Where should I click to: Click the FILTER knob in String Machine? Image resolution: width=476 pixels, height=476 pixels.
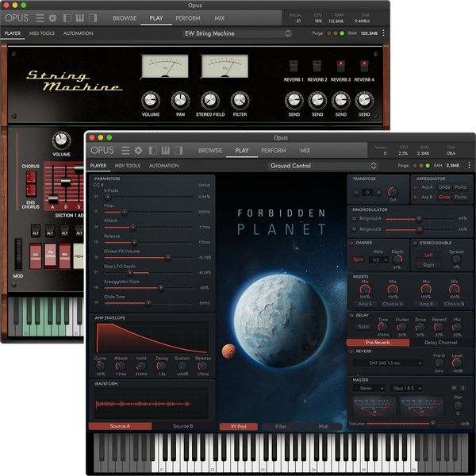(x=240, y=101)
